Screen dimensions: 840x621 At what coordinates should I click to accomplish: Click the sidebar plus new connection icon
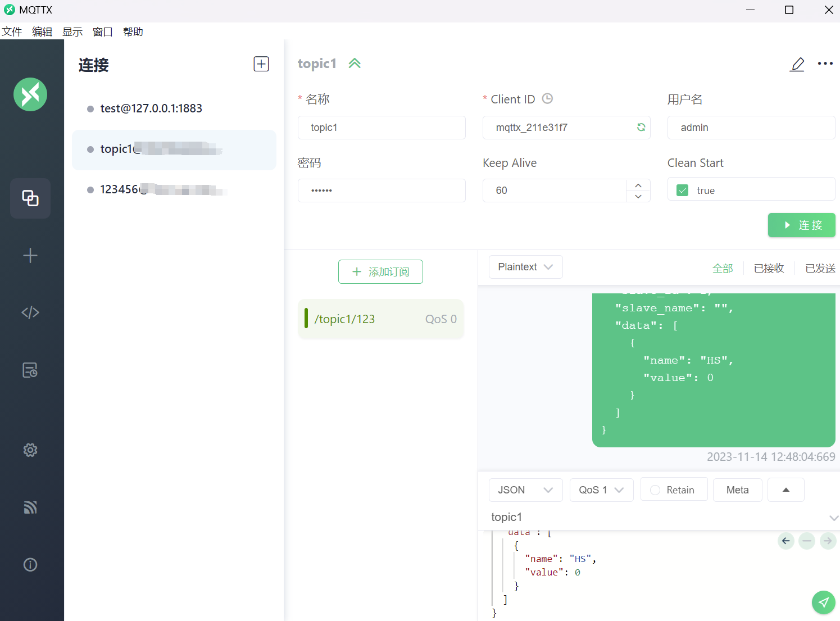30,256
